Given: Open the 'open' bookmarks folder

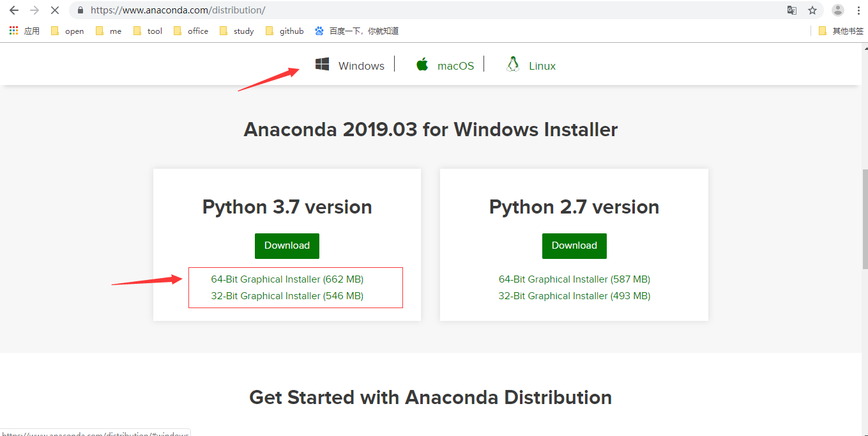Looking at the screenshot, I should [x=67, y=31].
